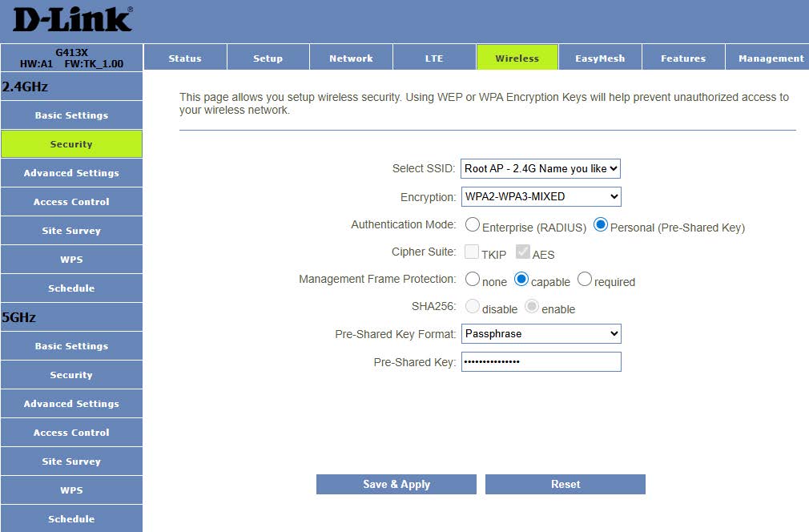Click the Reset button

tap(565, 484)
